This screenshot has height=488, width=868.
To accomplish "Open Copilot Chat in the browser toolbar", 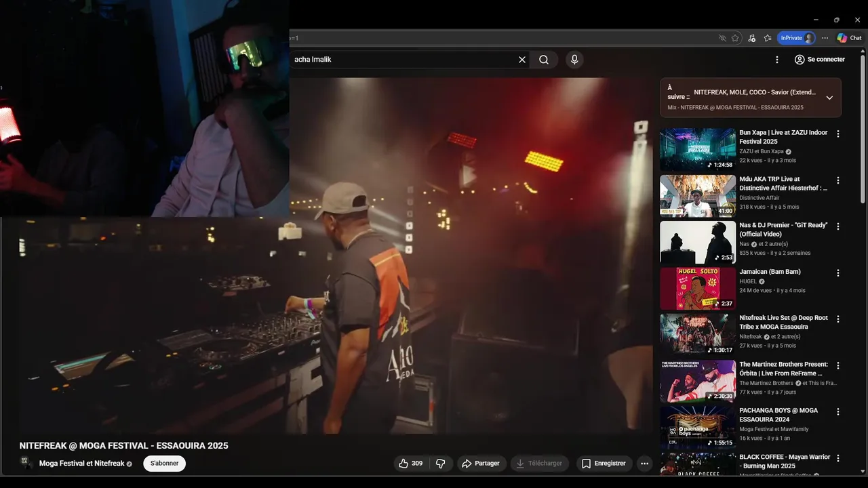I will (x=849, y=38).
